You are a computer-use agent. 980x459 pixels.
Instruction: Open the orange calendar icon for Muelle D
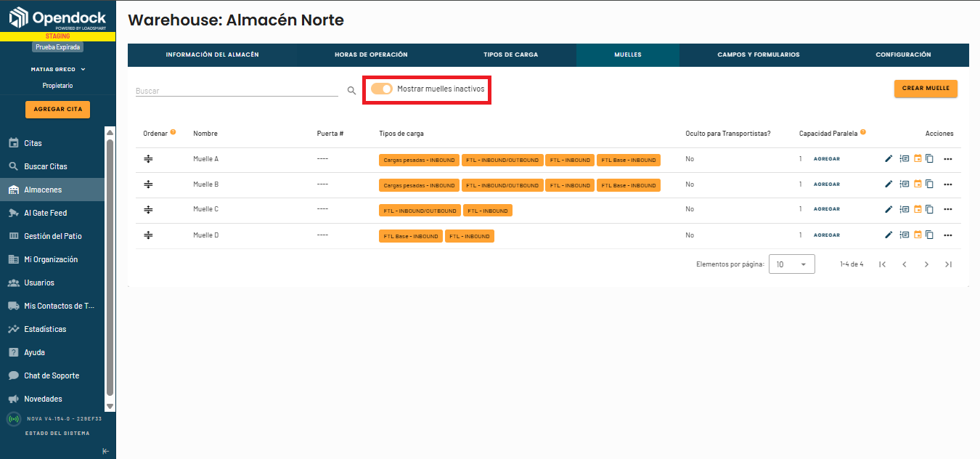pos(918,235)
